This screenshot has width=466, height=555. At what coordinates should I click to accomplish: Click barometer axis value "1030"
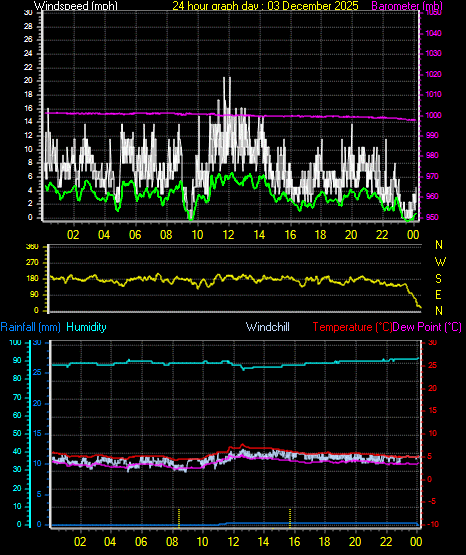[x=433, y=53]
